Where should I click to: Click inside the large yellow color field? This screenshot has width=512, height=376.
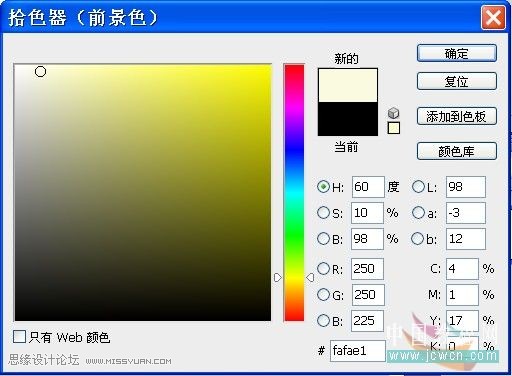click(x=143, y=192)
